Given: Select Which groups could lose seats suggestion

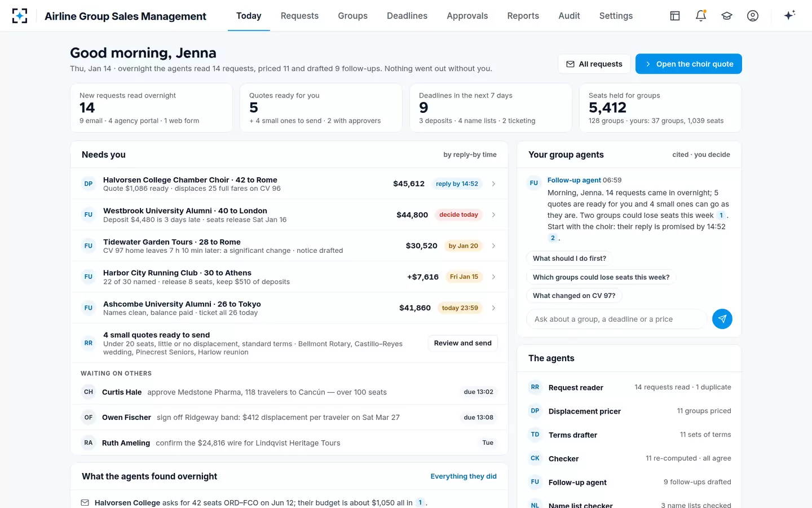Looking at the screenshot, I should [x=601, y=277].
